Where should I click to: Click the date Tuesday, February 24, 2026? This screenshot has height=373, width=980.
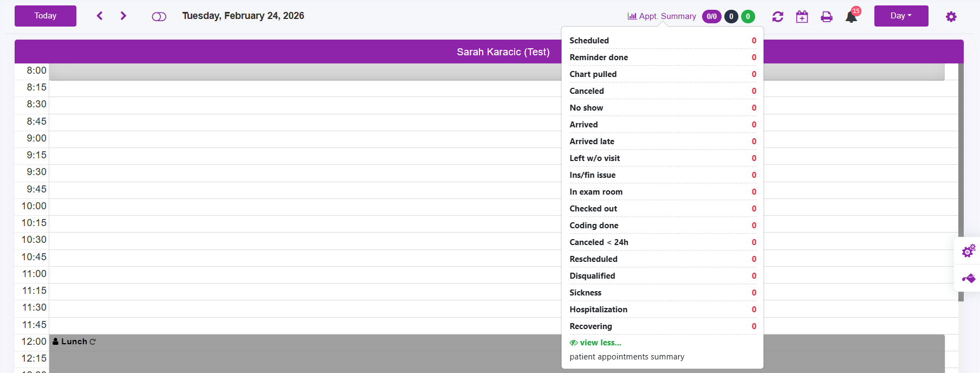point(243,16)
